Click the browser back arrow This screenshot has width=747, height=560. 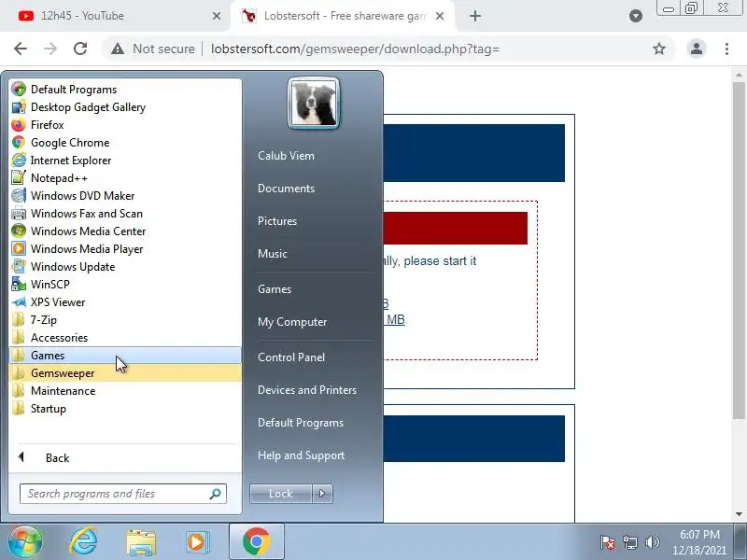[21, 49]
